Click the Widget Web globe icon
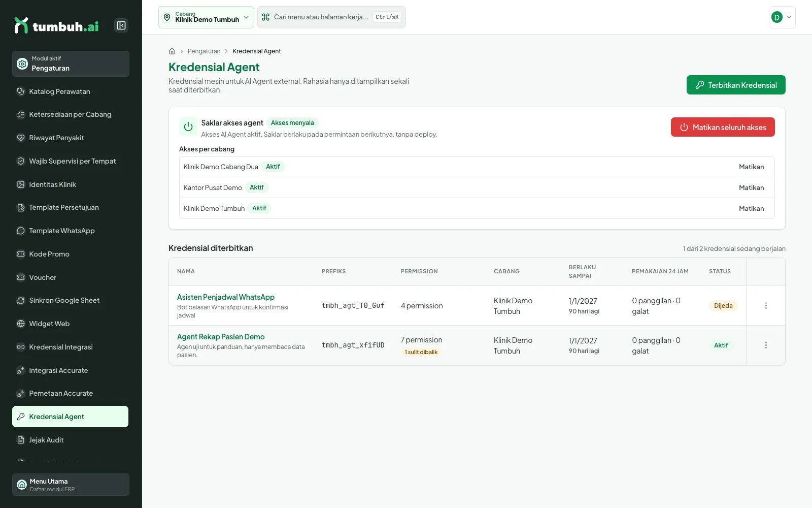The height and width of the screenshot is (508, 812). tap(21, 324)
